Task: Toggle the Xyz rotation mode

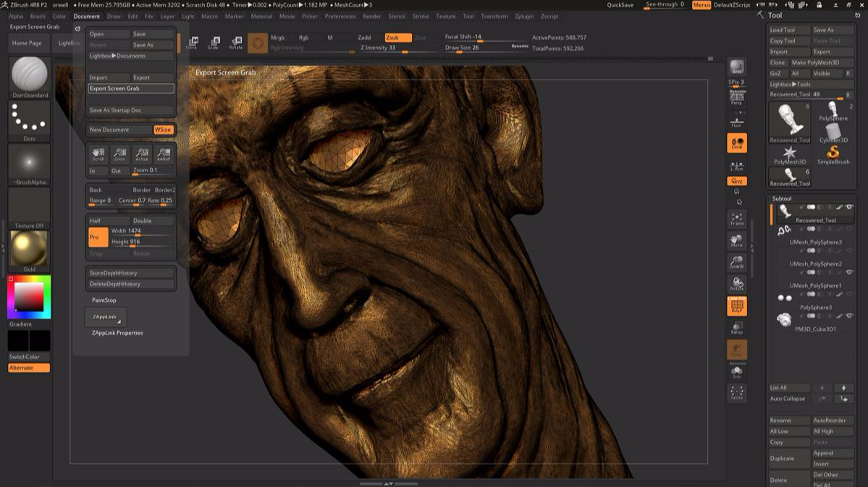Action: coord(737,181)
